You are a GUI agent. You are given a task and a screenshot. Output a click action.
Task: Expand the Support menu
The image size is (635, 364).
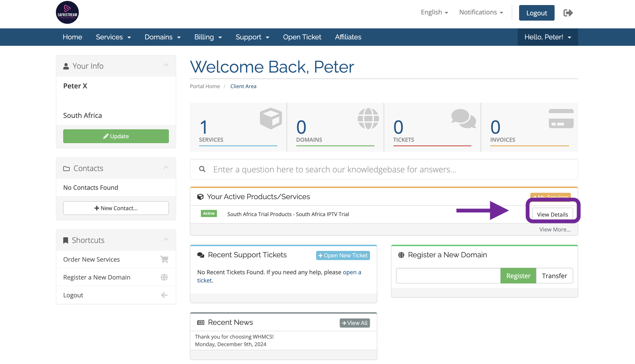(252, 37)
